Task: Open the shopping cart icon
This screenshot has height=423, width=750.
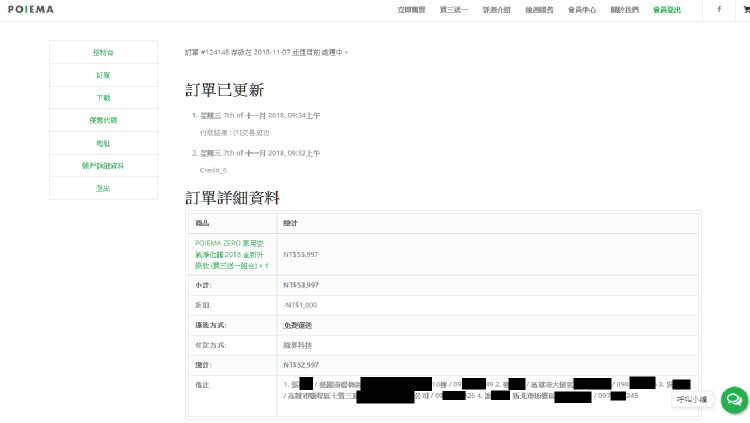Action: 747,10
